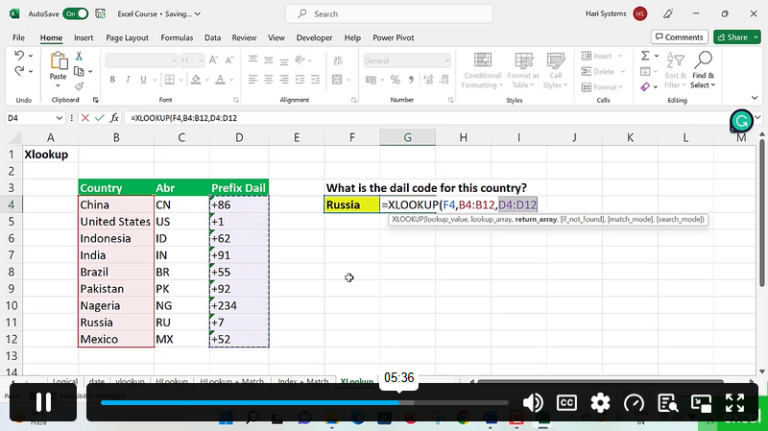Toggle Italic formatting
This screenshot has height=431, width=768.
[128, 79]
